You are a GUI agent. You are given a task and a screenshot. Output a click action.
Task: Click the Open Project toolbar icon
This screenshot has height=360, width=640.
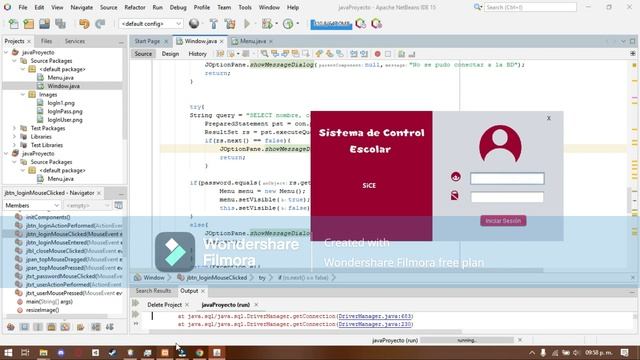pyautogui.click(x=44, y=24)
